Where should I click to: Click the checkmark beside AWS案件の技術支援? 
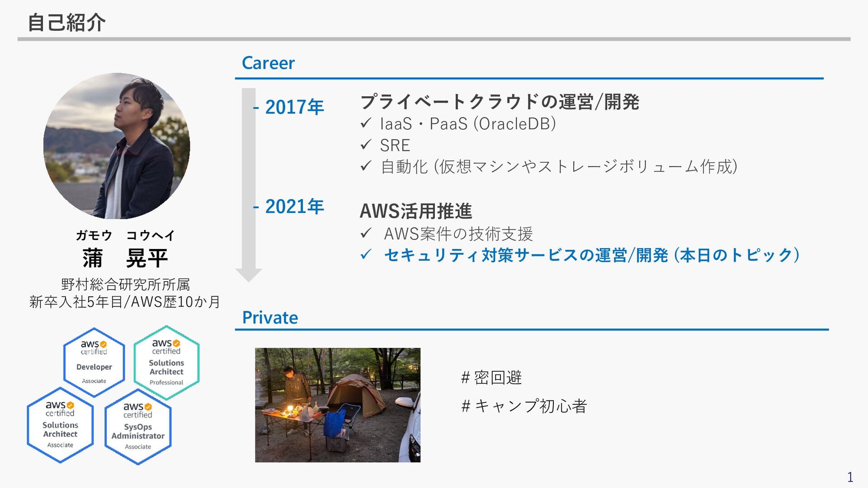(x=366, y=233)
